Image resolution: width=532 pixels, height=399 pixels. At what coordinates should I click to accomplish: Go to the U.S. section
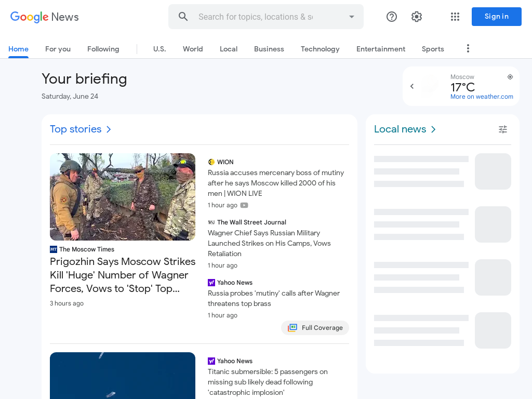click(x=159, y=49)
